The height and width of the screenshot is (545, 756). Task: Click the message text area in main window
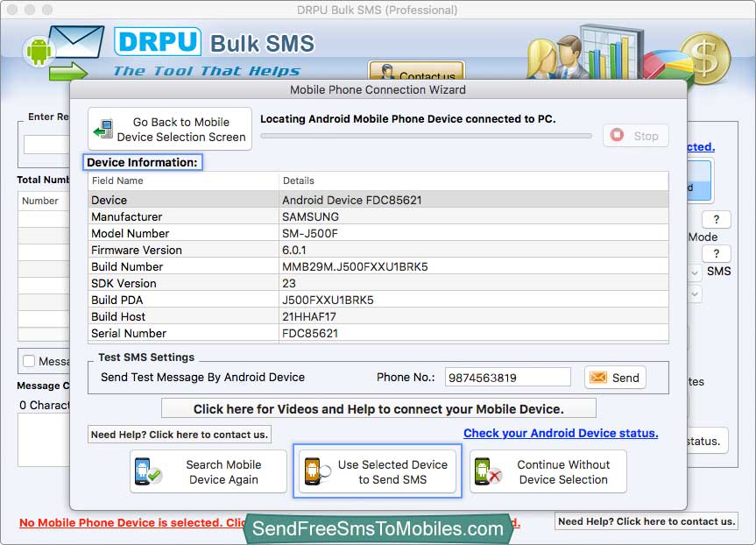point(44,439)
